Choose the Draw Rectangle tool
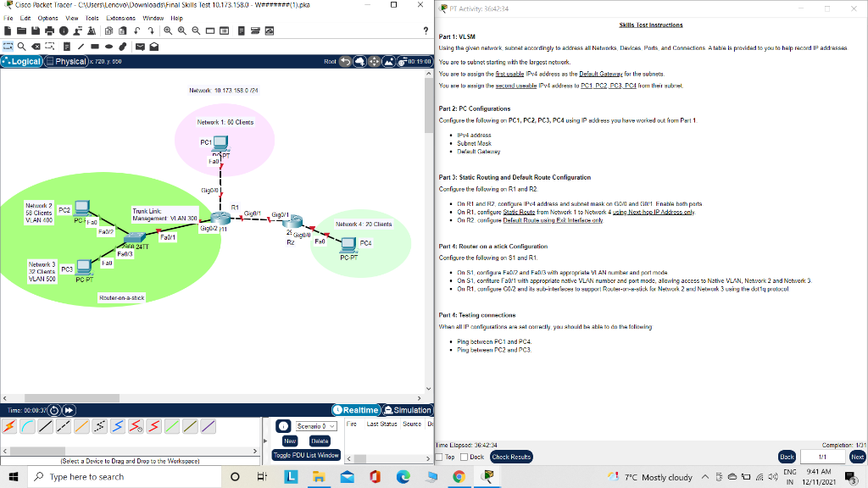This screenshot has height=488, width=868. [x=95, y=47]
